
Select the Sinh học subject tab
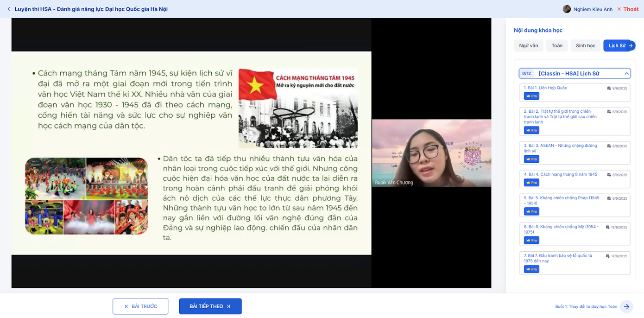[585, 45]
